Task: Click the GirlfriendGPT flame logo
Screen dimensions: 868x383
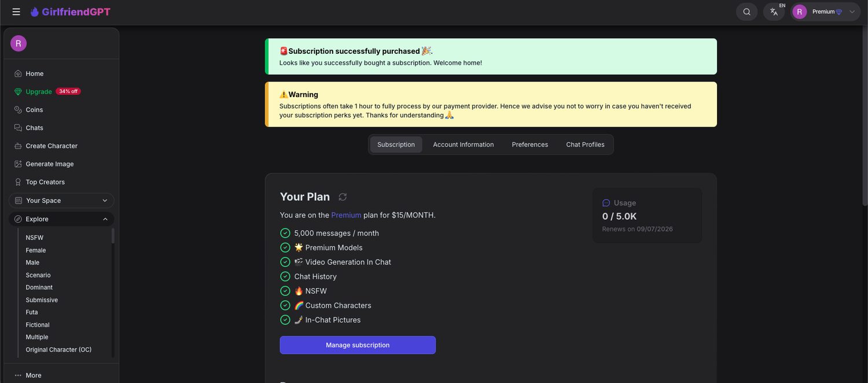Action: pos(35,12)
